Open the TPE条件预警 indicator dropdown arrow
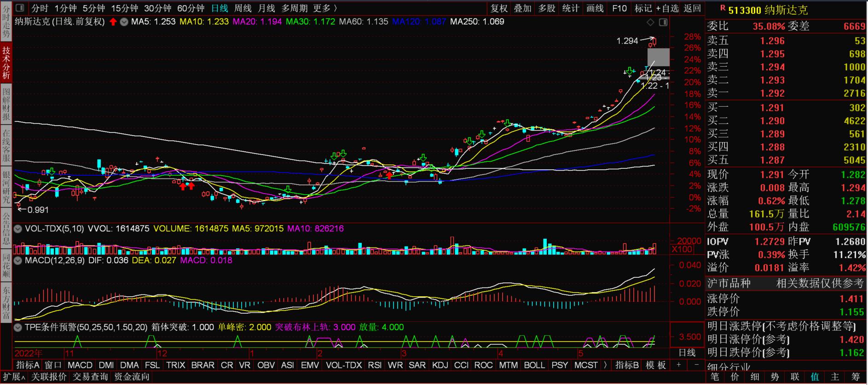 click(18, 328)
